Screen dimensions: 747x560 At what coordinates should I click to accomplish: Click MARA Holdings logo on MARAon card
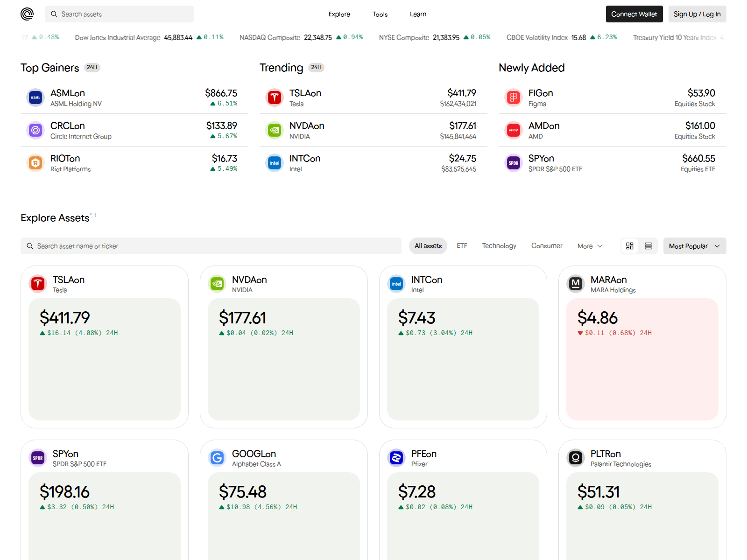point(576,284)
